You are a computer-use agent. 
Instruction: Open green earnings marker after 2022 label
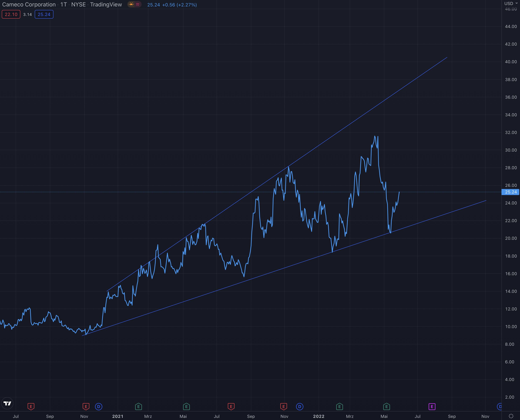pos(339,406)
